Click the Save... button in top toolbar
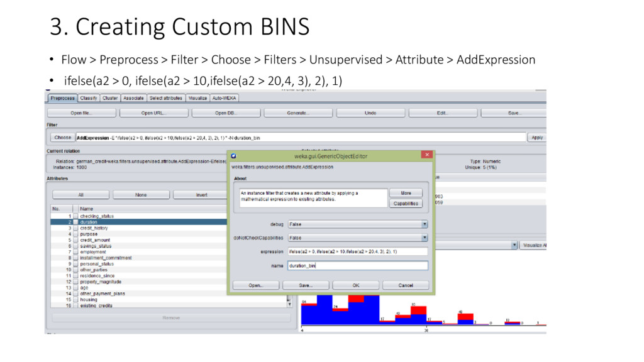Viewport: 644px width, 362px height. click(513, 113)
